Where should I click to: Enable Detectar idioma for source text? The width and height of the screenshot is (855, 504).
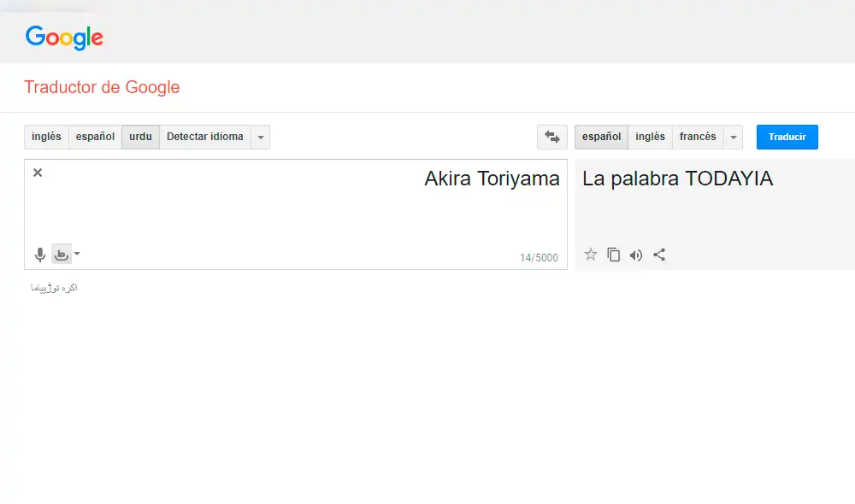(205, 137)
